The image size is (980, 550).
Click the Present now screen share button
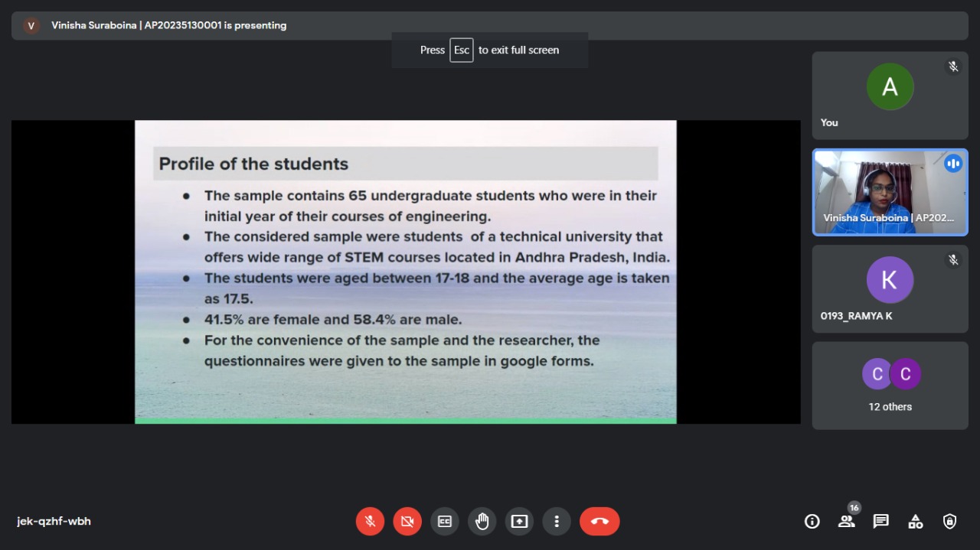[x=520, y=522]
